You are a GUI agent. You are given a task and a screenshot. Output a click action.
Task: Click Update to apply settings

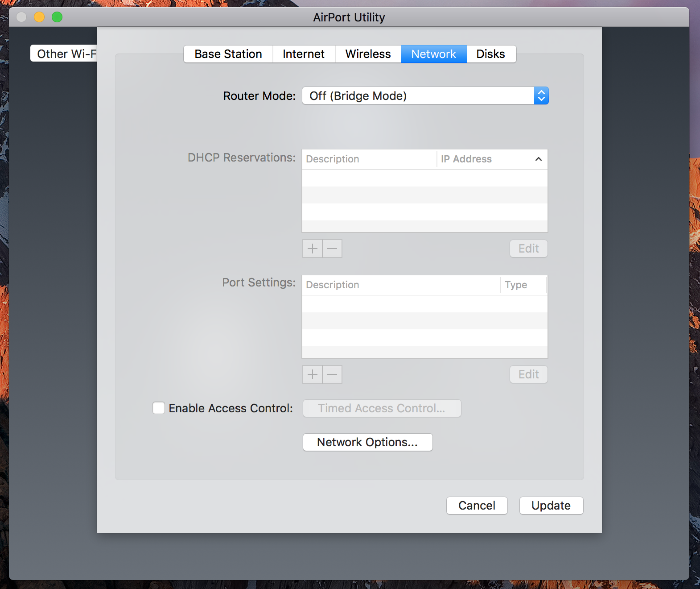click(x=552, y=506)
